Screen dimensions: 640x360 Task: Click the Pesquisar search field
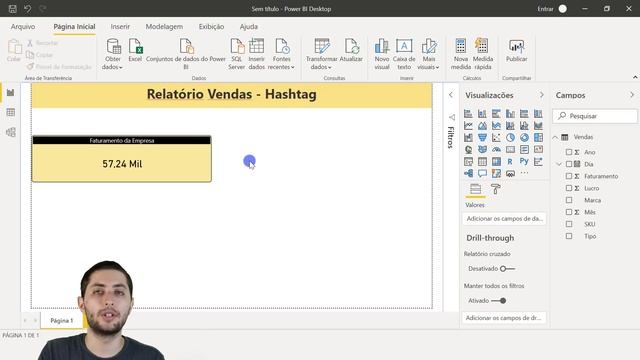(595, 116)
